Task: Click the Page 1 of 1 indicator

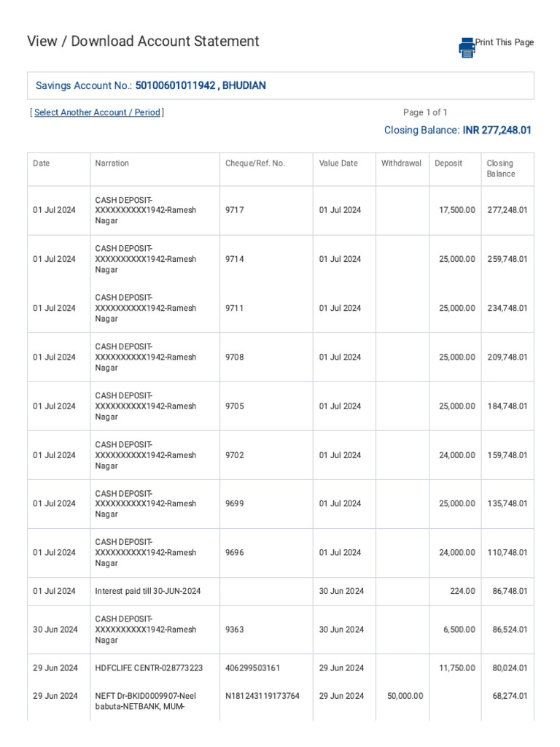Action: [425, 112]
